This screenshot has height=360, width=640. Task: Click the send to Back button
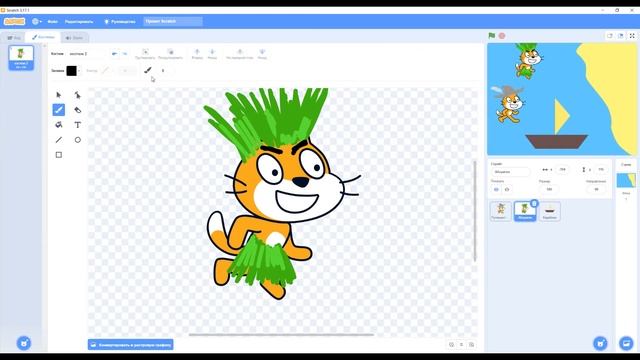tap(262, 54)
